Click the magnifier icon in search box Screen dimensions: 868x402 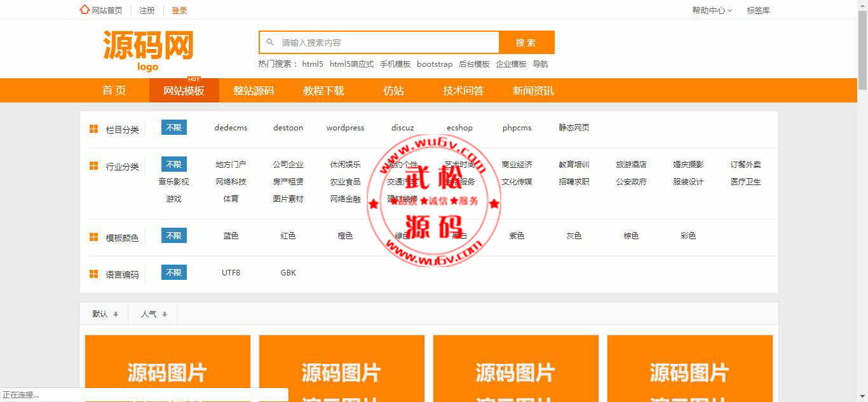click(270, 43)
